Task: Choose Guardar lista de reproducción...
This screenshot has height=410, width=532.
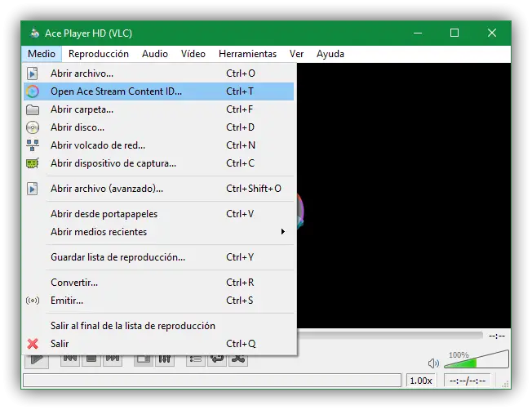Action: click(159, 257)
